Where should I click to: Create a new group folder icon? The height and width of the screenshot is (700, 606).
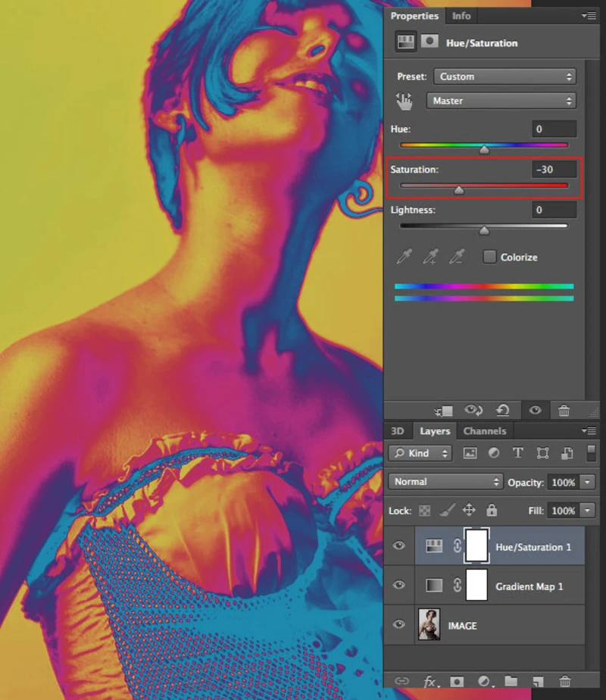click(511, 681)
